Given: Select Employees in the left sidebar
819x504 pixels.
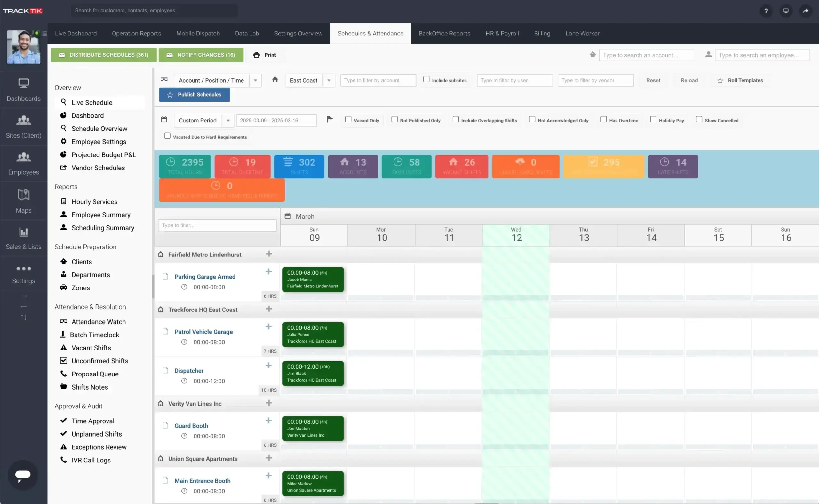Looking at the screenshot, I should [x=23, y=163].
